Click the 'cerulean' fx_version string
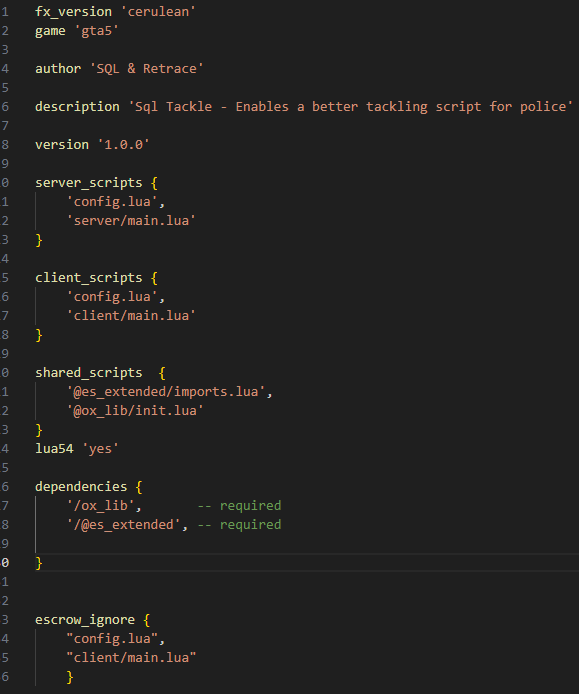579x694 pixels. point(158,12)
